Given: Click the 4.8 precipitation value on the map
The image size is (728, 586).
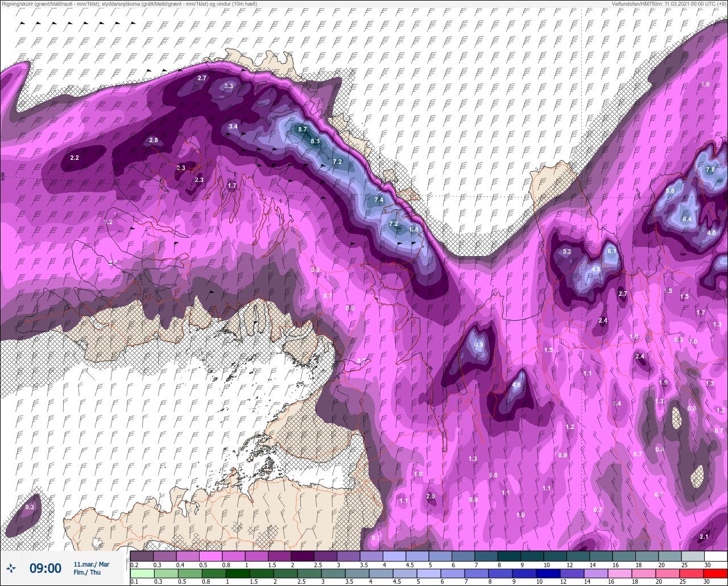Looking at the screenshot, I should coord(516,385).
